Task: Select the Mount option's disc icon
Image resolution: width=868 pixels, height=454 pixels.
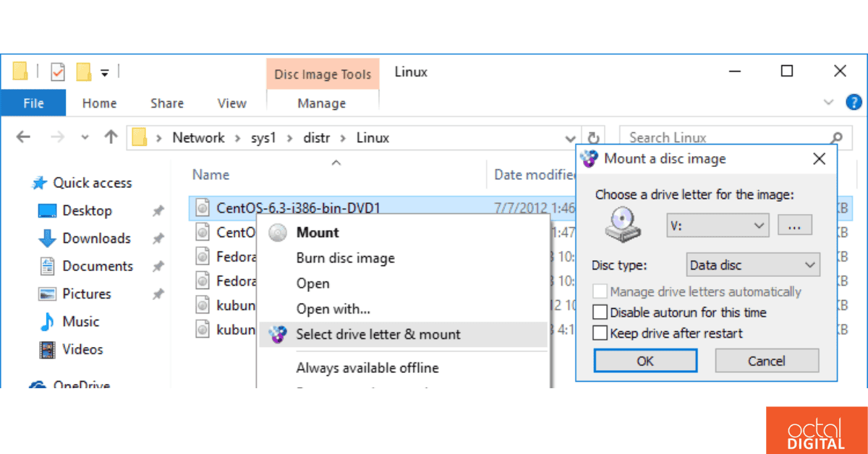Action: [x=277, y=232]
